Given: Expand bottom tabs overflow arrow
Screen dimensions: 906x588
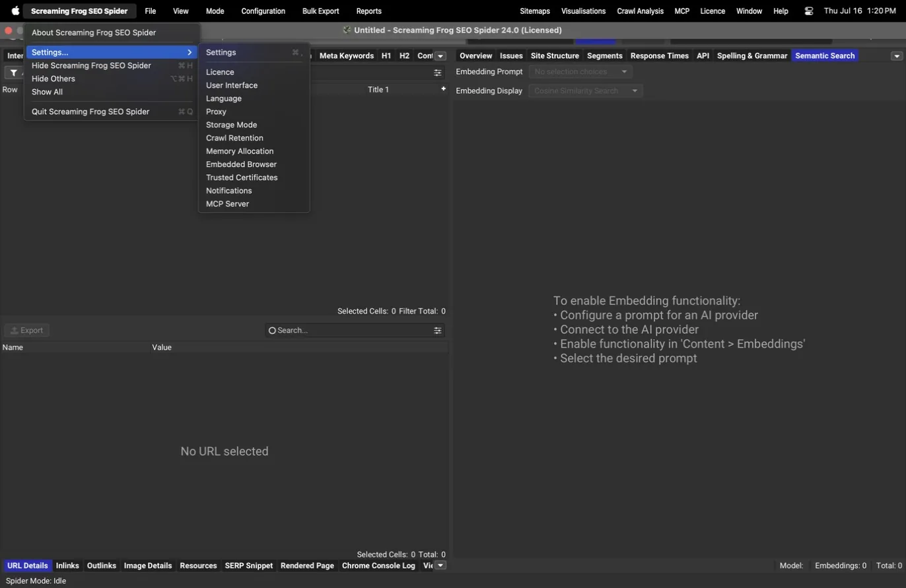Looking at the screenshot, I should click(x=440, y=566).
